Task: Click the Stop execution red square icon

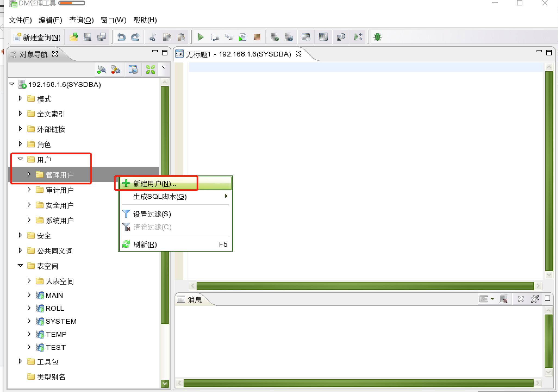Action: (x=257, y=37)
